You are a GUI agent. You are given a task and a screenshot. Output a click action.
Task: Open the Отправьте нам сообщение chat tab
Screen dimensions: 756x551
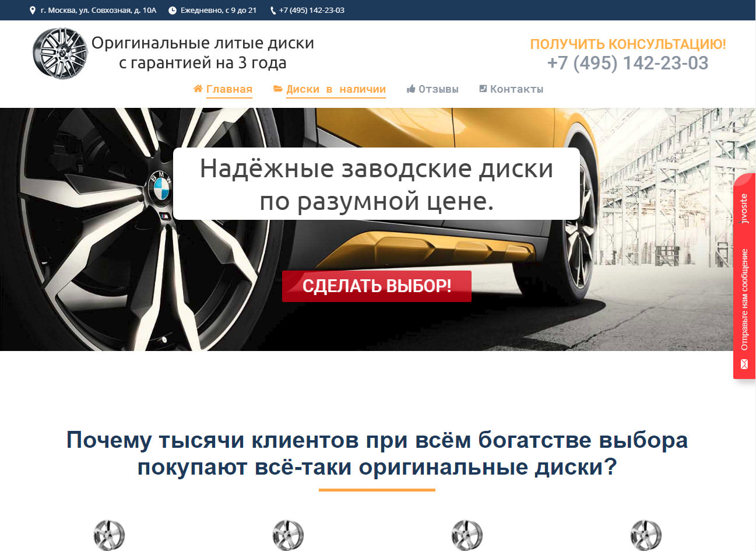[x=744, y=299]
